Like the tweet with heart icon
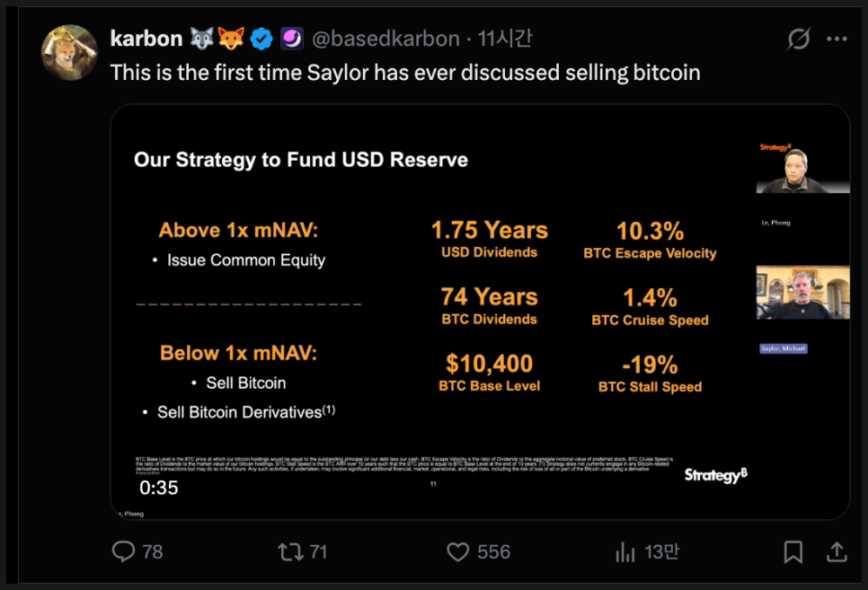The image size is (868, 590). [x=458, y=550]
